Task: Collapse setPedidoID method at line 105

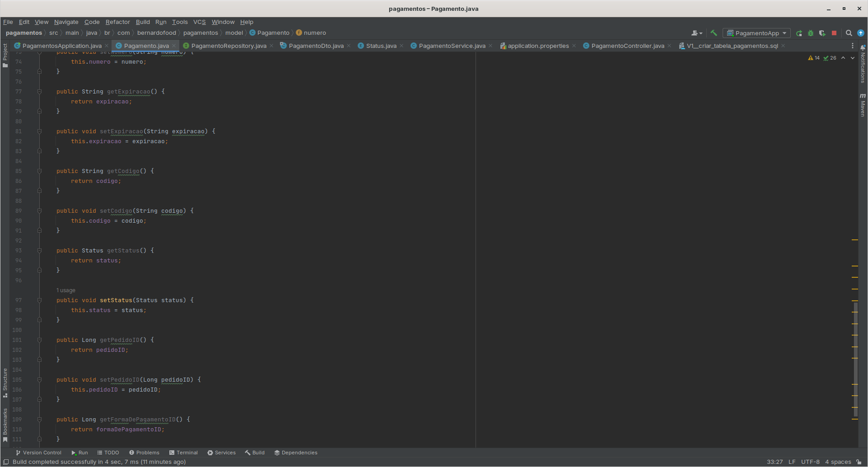Action: pos(39,380)
